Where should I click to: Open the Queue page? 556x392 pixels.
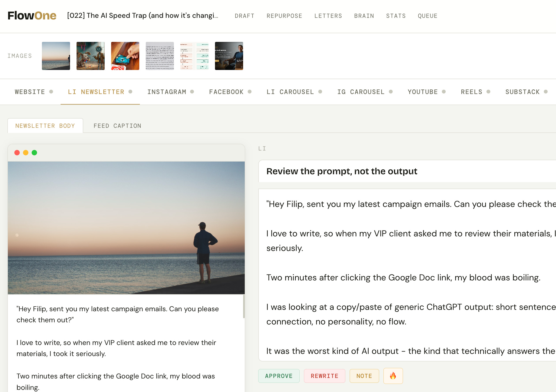(x=427, y=16)
